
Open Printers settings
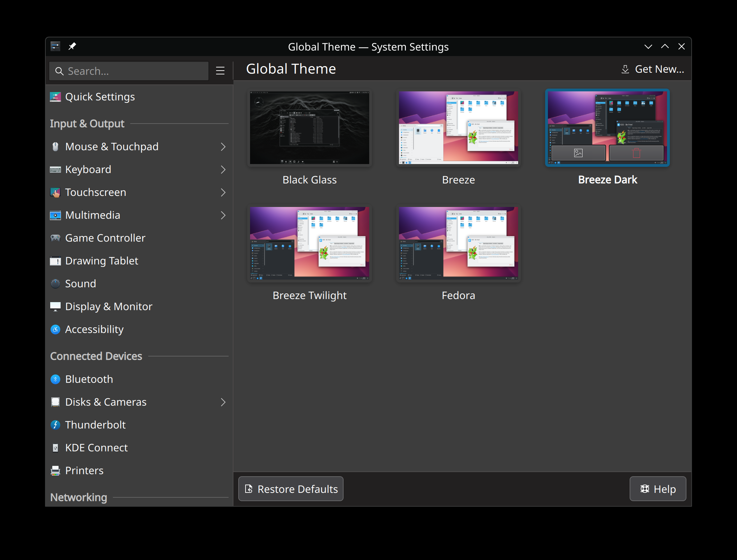point(139,471)
